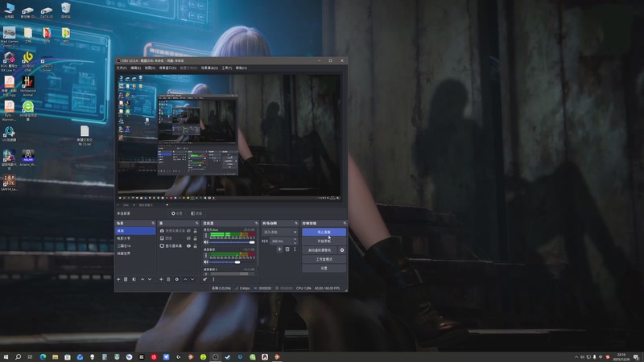Image resolution: width=644 pixels, height=362 pixels.
Task: Pop out the Scenes dock using its header icon
Action: pyautogui.click(x=153, y=224)
